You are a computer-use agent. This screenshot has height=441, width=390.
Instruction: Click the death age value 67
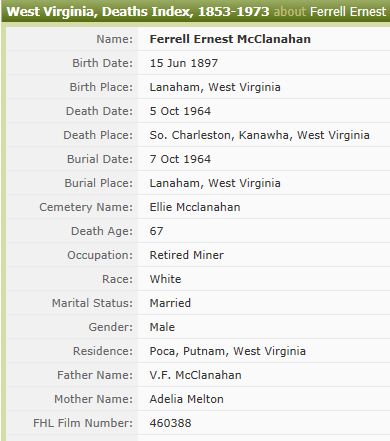click(x=156, y=231)
